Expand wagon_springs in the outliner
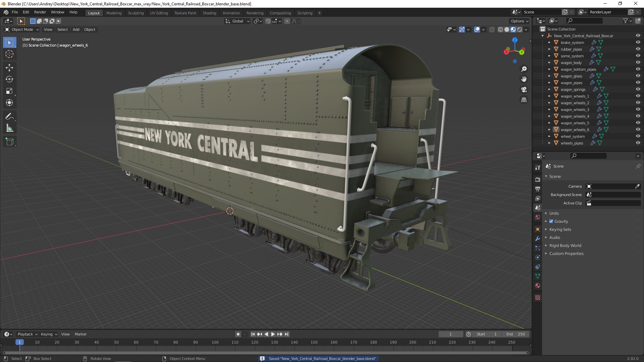The image size is (644, 362). (549, 89)
